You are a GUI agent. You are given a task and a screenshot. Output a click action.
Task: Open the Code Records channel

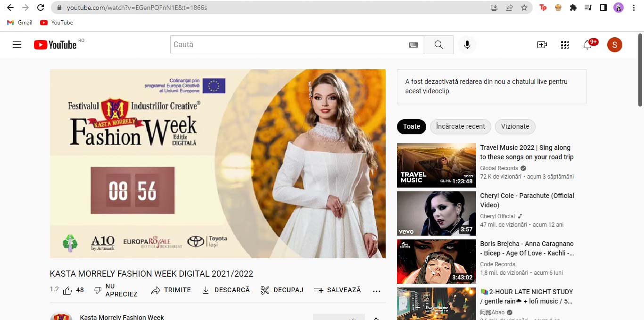(497, 264)
